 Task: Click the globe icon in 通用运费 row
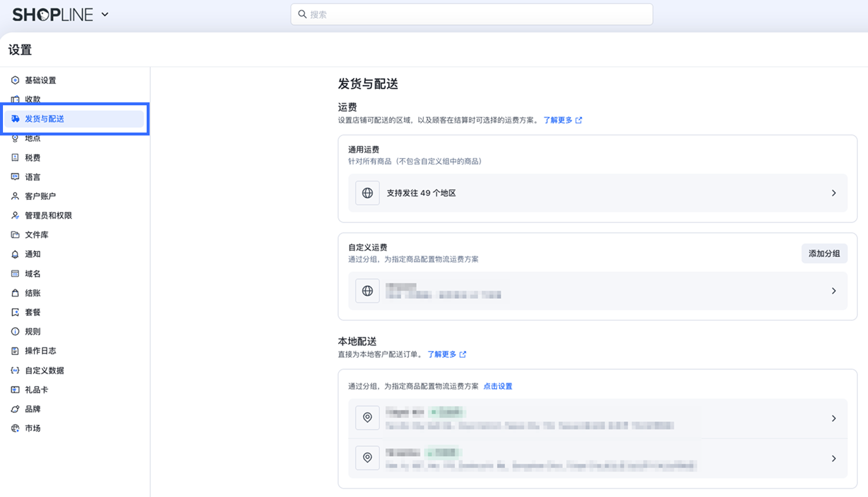coord(367,193)
